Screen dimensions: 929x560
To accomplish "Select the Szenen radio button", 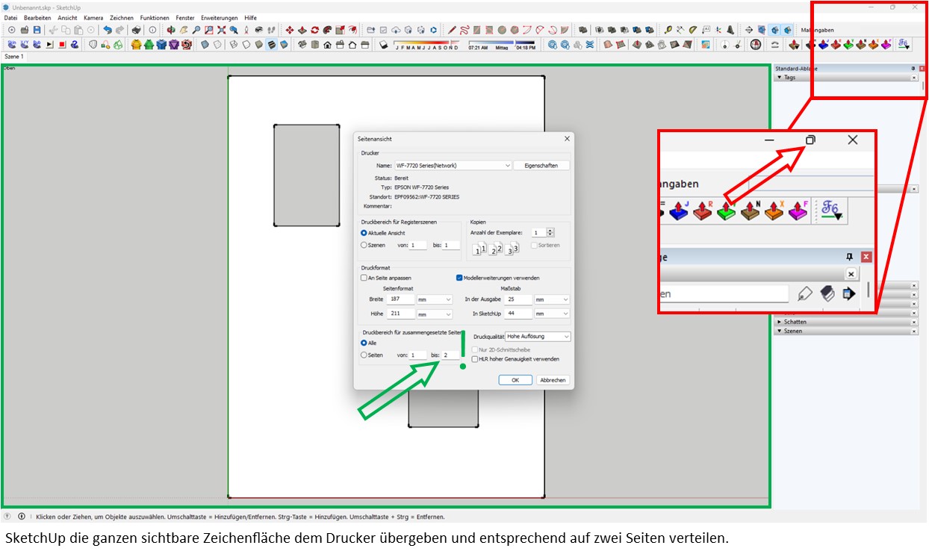I will [x=364, y=245].
